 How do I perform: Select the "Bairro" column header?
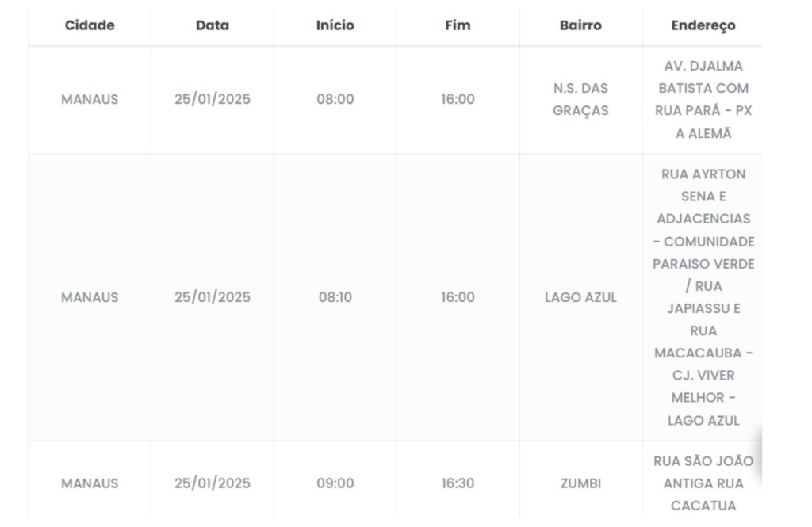pyautogui.click(x=580, y=25)
